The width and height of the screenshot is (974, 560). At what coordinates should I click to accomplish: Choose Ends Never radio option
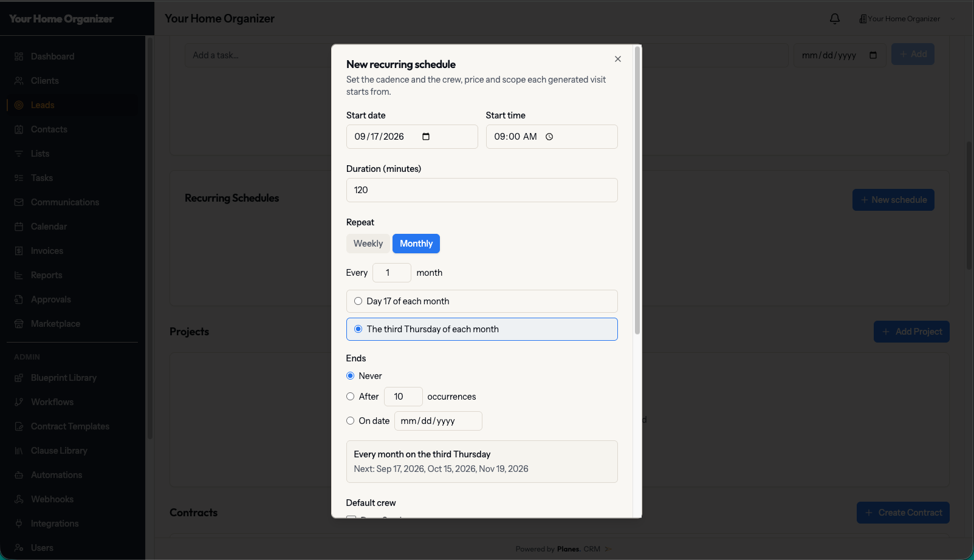point(351,376)
